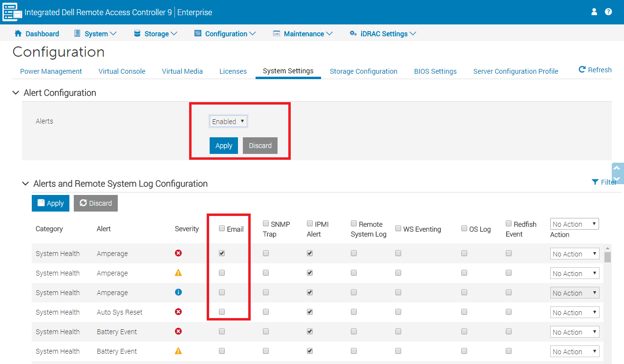This screenshot has width=624, height=364.
Task: Click the warning severity icon for Battery Event
Action: [178, 351]
